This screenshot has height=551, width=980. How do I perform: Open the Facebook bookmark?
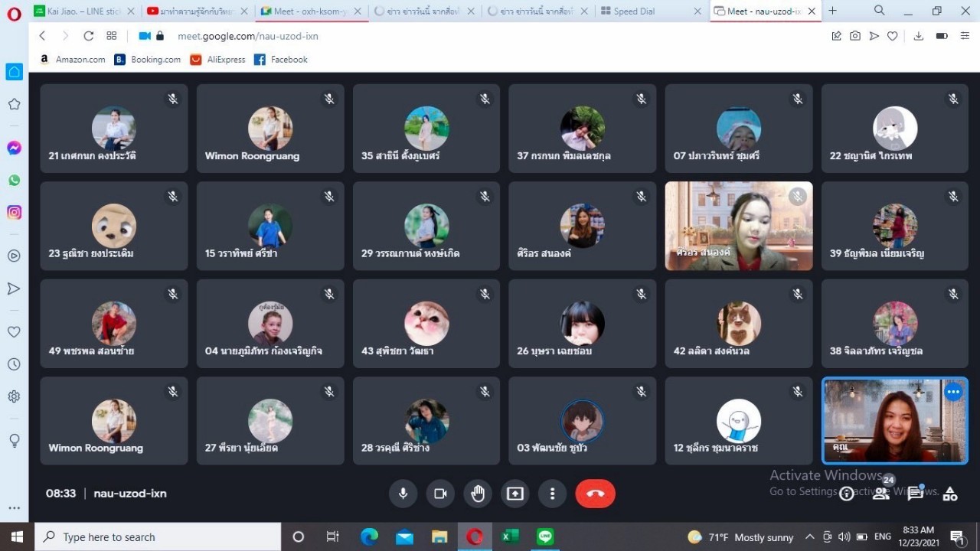(280, 60)
